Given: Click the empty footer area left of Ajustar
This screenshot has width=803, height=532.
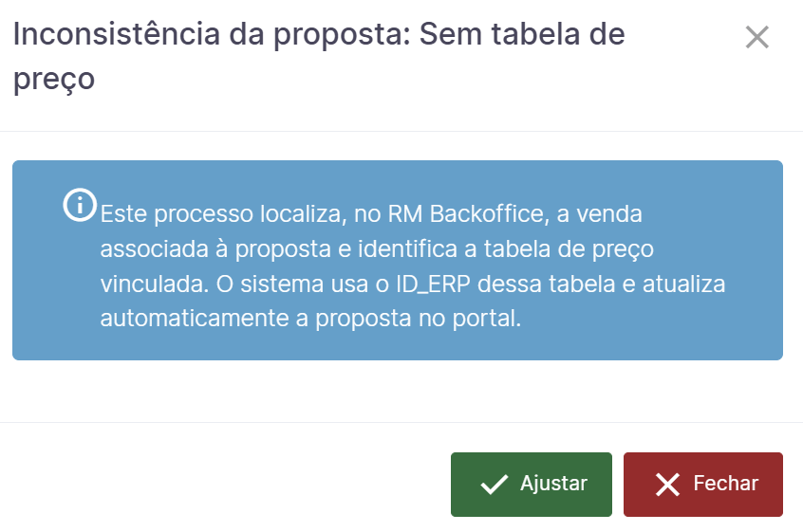Looking at the screenshot, I should tap(228, 484).
